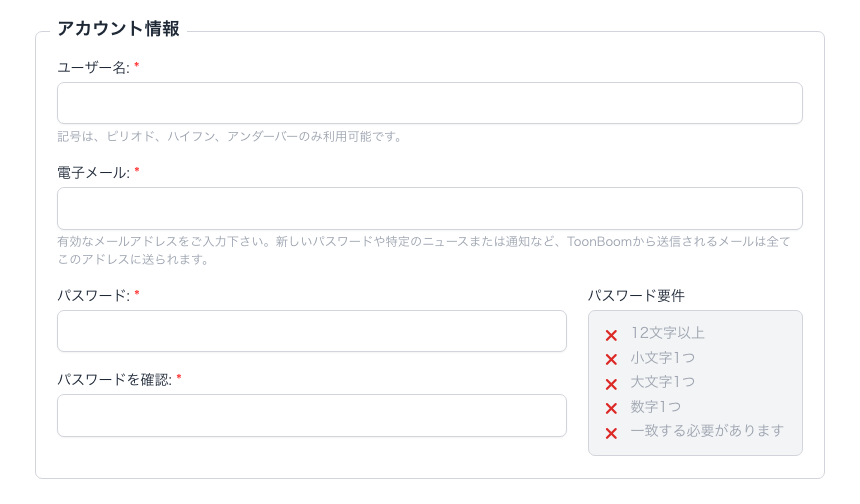860x504 pixels.
Task: Click the パスワードを確認 label
Action: [x=115, y=380]
